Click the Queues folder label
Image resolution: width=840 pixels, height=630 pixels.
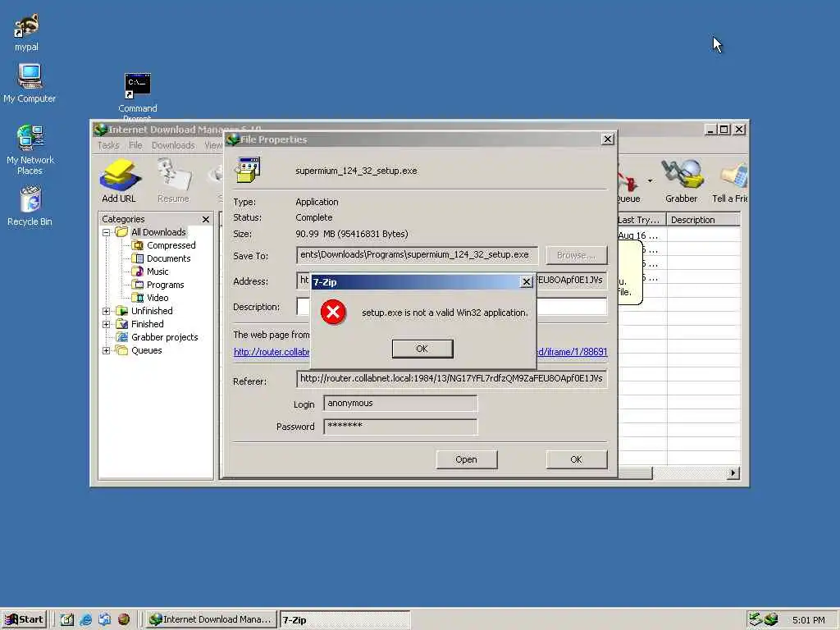[x=147, y=350]
